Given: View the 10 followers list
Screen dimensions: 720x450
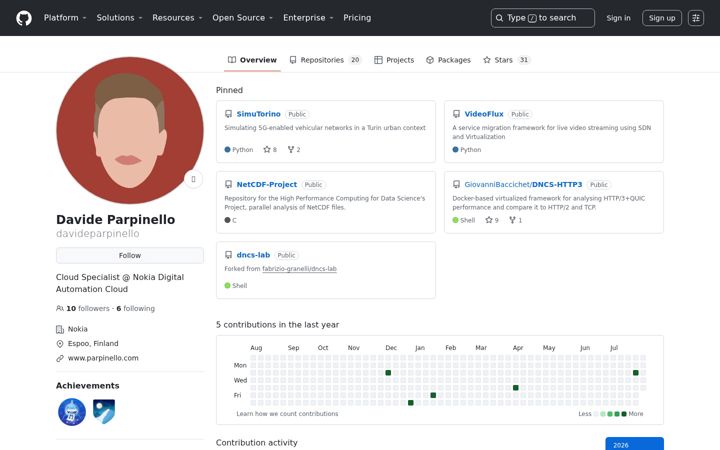Looking at the screenshot, I should coord(88,309).
